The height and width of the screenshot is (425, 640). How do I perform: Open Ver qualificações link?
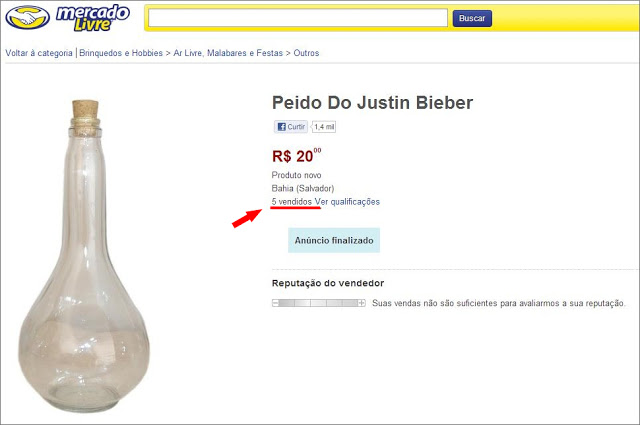tap(347, 202)
